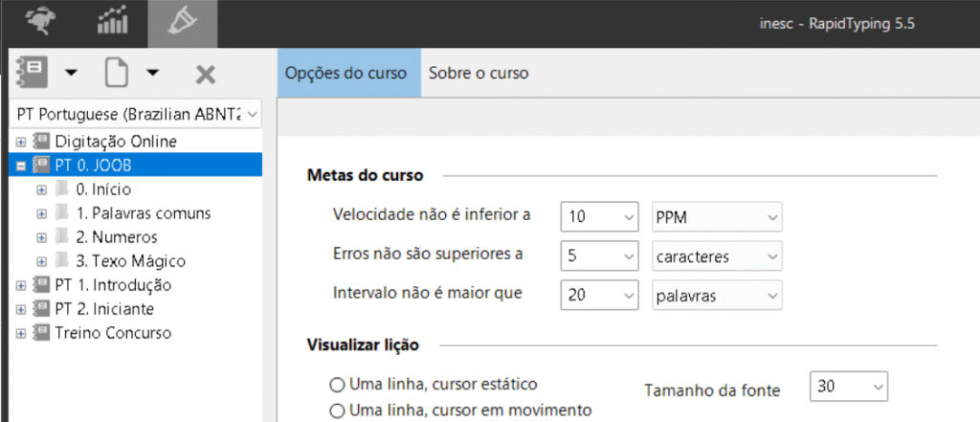Select 'Uma linha, cursor estático' radio option
Image resolution: width=980 pixels, height=422 pixels.
point(336,385)
